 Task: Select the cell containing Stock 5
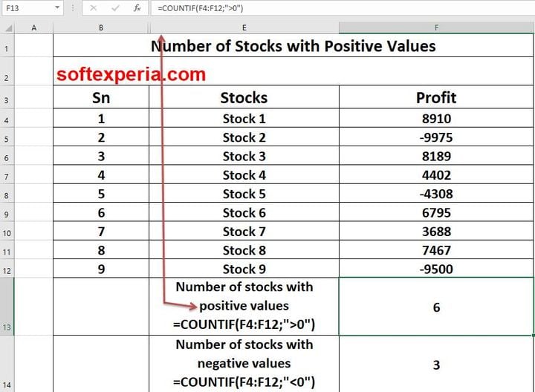pos(244,195)
